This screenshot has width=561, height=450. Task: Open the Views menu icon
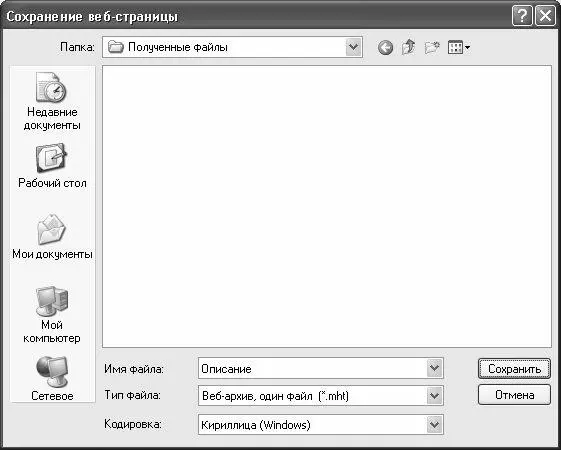tap(459, 47)
